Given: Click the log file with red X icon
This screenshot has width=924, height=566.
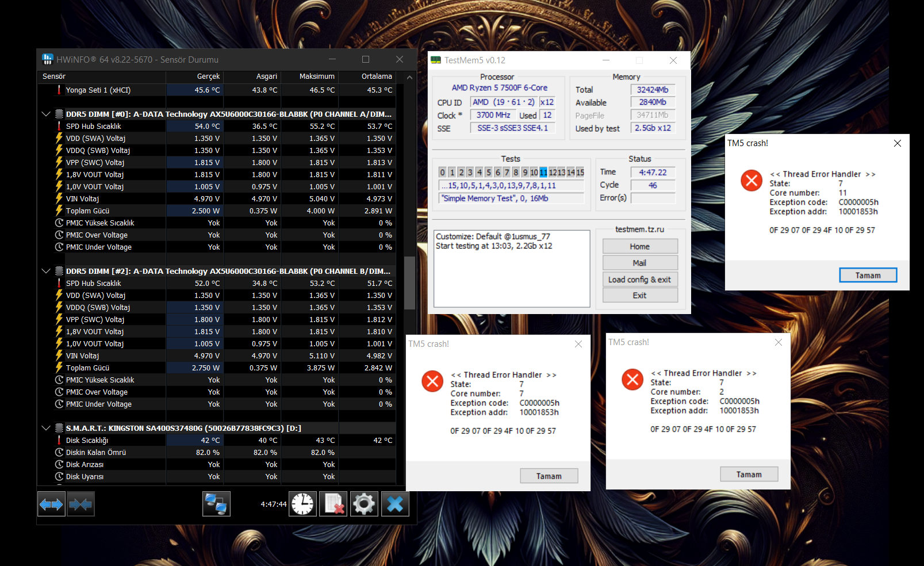Looking at the screenshot, I should coord(333,504).
